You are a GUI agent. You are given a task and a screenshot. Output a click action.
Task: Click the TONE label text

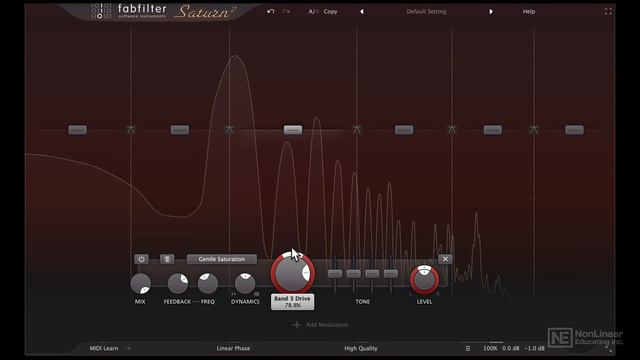[x=362, y=302]
